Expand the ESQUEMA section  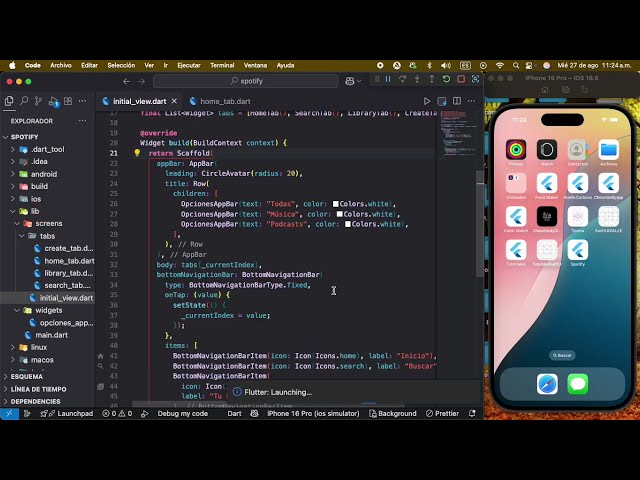click(48, 376)
